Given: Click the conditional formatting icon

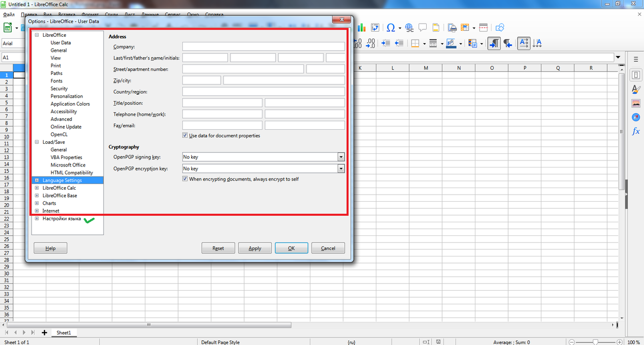Looking at the screenshot, I should 472,44.
